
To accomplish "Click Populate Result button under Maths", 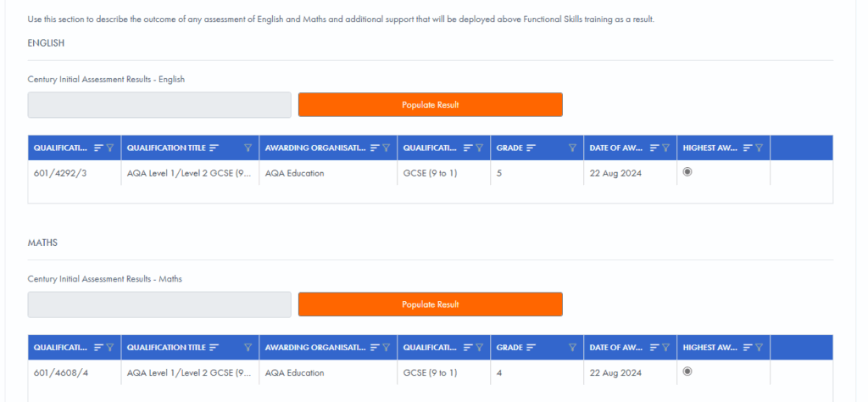I will 430,304.
